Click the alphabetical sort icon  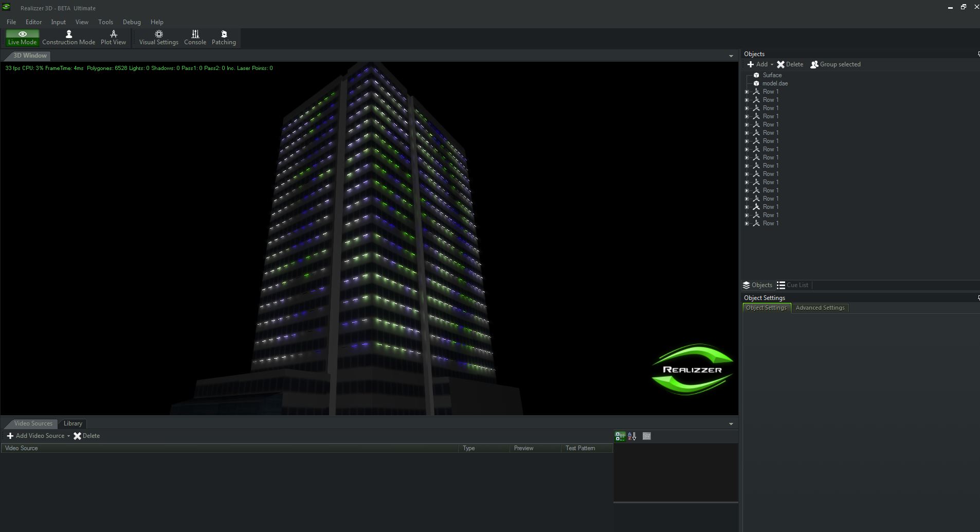[632, 436]
